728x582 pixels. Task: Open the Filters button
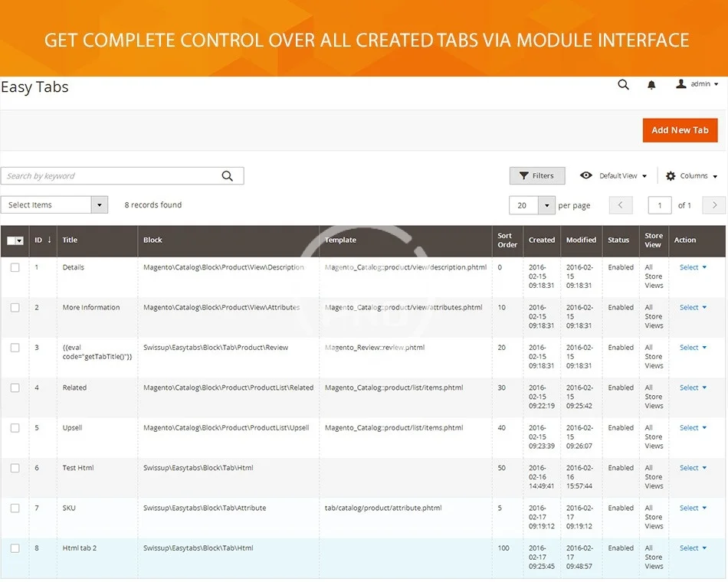pyautogui.click(x=536, y=176)
